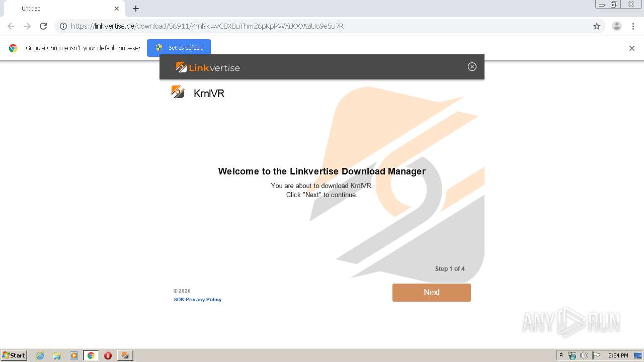Click the KrnlVR app icon
This screenshot has width=644, height=362.
(178, 92)
